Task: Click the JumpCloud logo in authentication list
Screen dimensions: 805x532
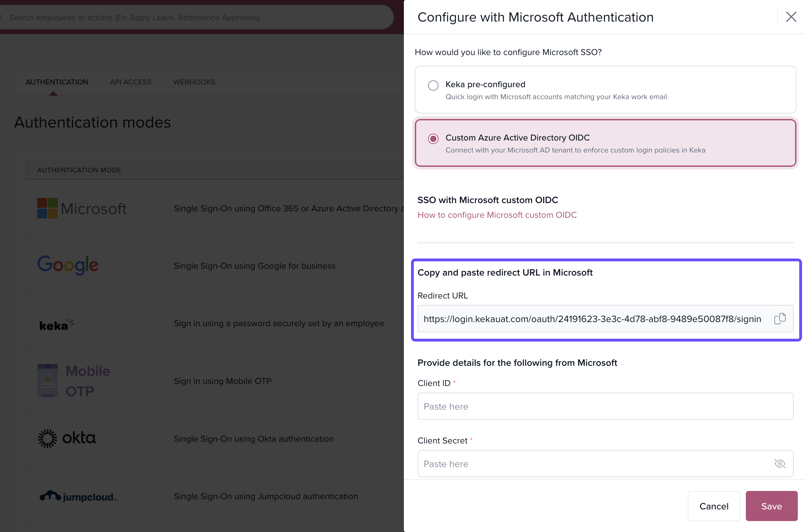Action: click(78, 496)
